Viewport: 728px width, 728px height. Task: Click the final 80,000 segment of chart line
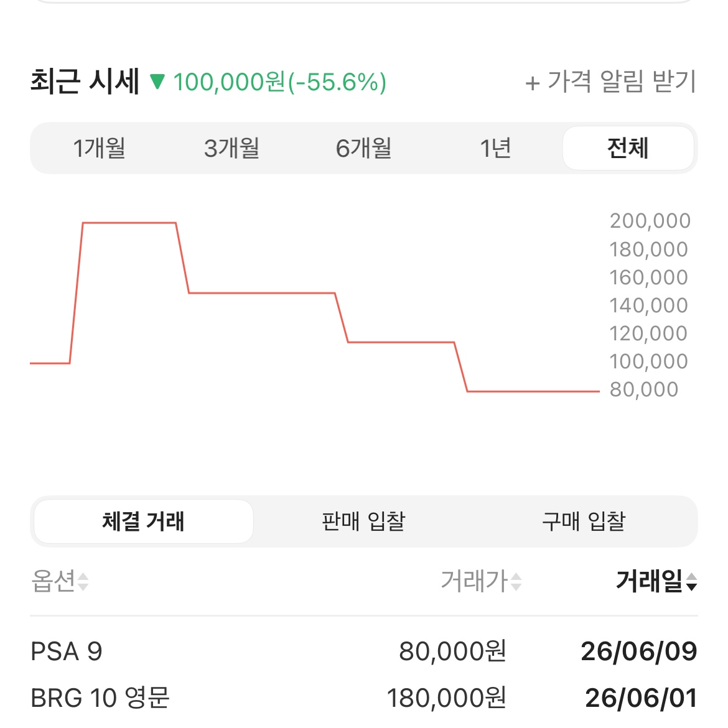[x=533, y=391]
